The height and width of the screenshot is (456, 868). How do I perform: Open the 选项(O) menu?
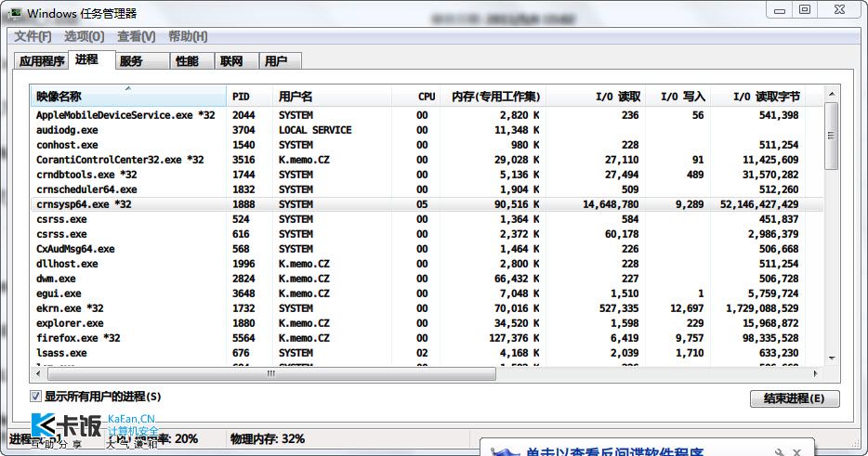[x=85, y=36]
